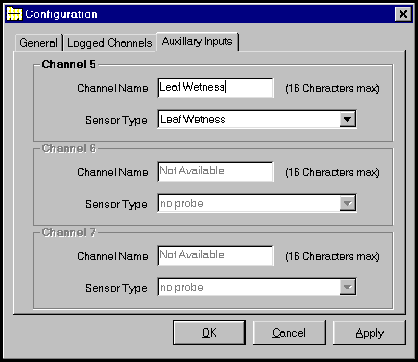Viewport: 418px width, 362px height.
Task: Click the Channel 5 group heading
Action: pyautogui.click(x=69, y=64)
